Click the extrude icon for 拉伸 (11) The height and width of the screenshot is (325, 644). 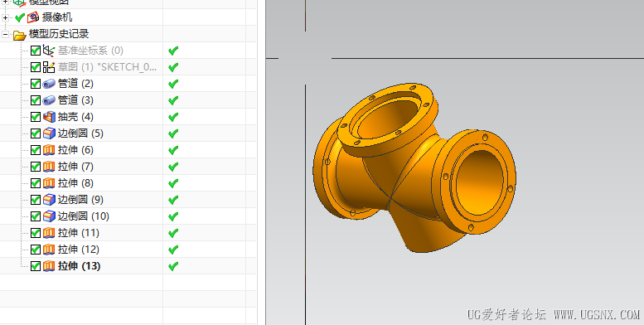(x=49, y=233)
